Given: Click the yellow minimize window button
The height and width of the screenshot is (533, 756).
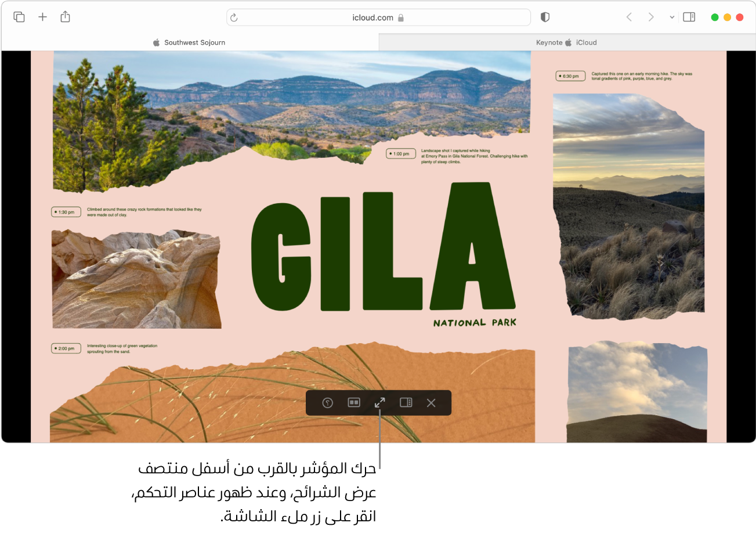Looking at the screenshot, I should pyautogui.click(x=727, y=17).
